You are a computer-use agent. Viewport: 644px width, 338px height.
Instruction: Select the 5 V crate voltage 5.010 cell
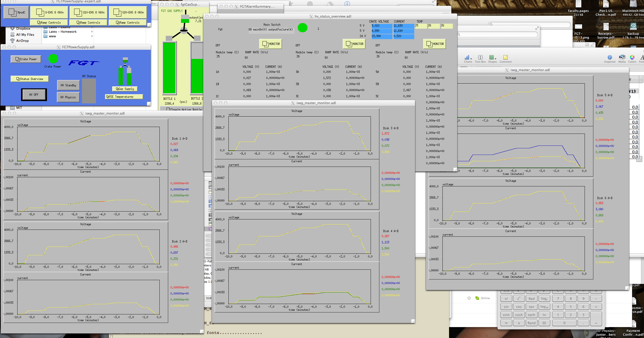pos(382,26)
